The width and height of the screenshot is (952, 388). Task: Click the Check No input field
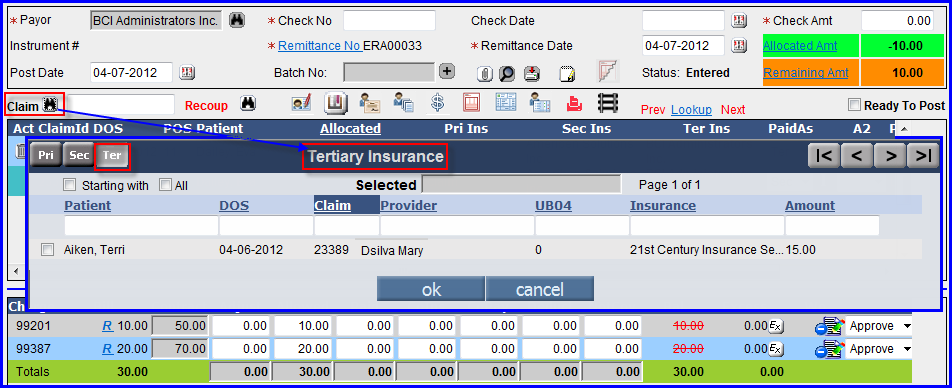[389, 21]
